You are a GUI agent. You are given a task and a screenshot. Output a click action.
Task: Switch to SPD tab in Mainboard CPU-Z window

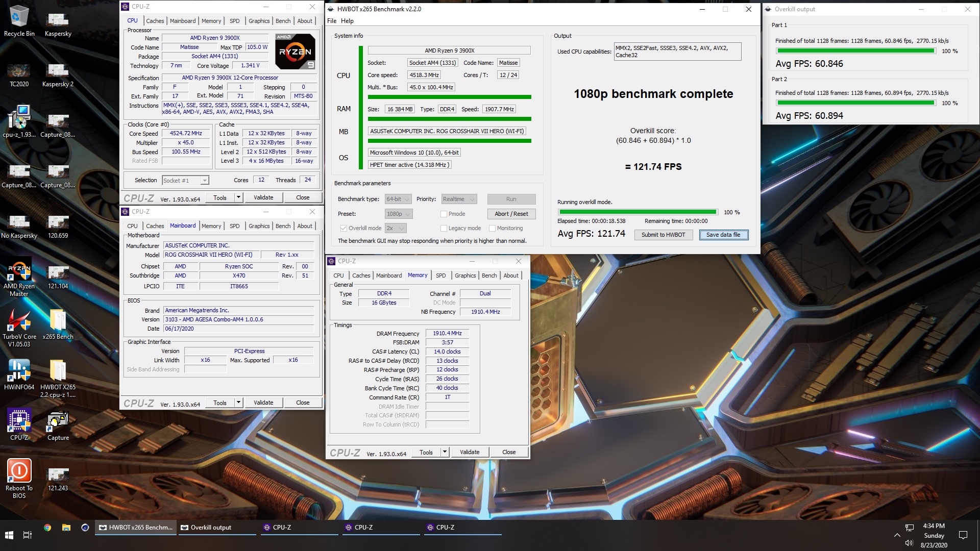click(x=234, y=226)
